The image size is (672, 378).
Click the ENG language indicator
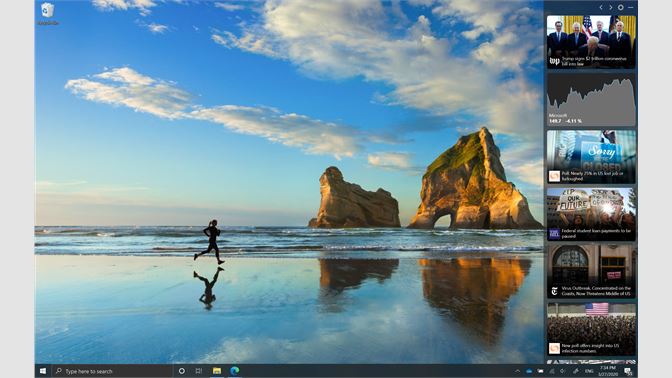tap(589, 371)
